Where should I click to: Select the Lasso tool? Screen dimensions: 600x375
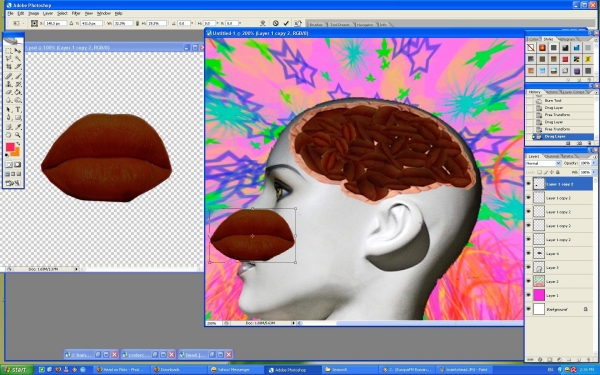[9, 59]
